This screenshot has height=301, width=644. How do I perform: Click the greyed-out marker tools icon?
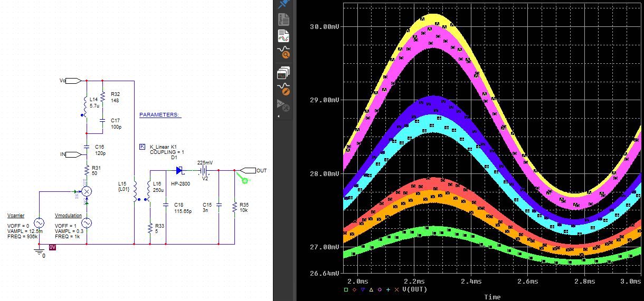coord(284,105)
